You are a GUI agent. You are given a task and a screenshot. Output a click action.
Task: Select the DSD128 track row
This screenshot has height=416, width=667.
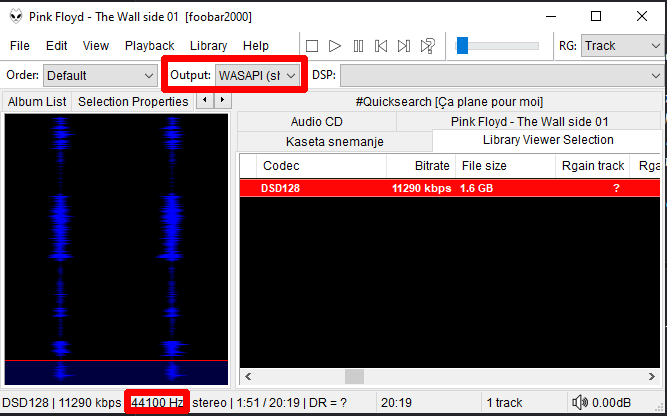point(450,188)
